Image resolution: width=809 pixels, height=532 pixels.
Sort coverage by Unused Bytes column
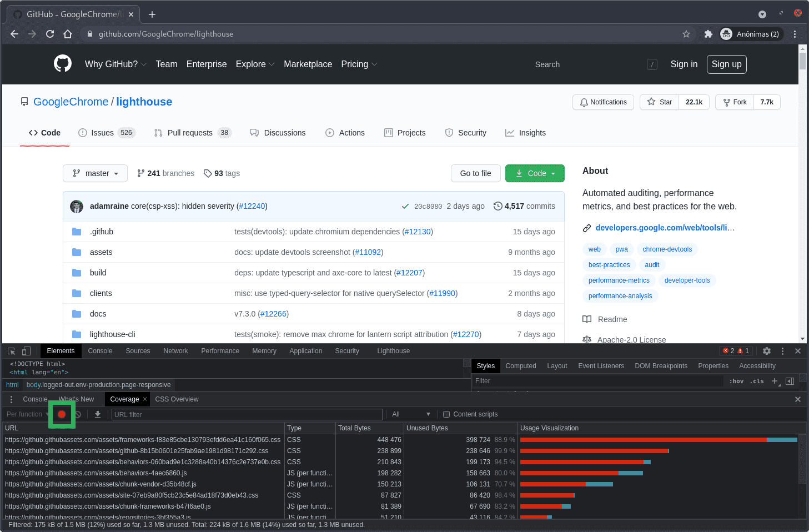click(460, 428)
